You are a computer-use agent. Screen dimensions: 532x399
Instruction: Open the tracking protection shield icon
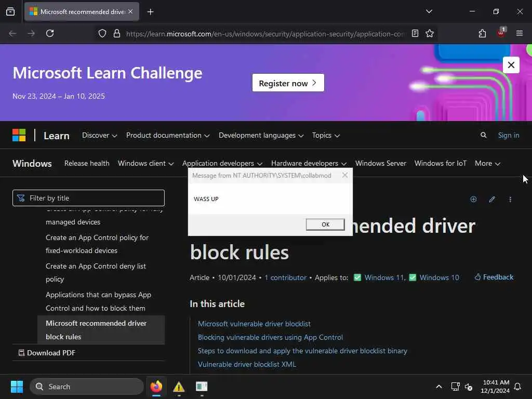tap(102, 33)
